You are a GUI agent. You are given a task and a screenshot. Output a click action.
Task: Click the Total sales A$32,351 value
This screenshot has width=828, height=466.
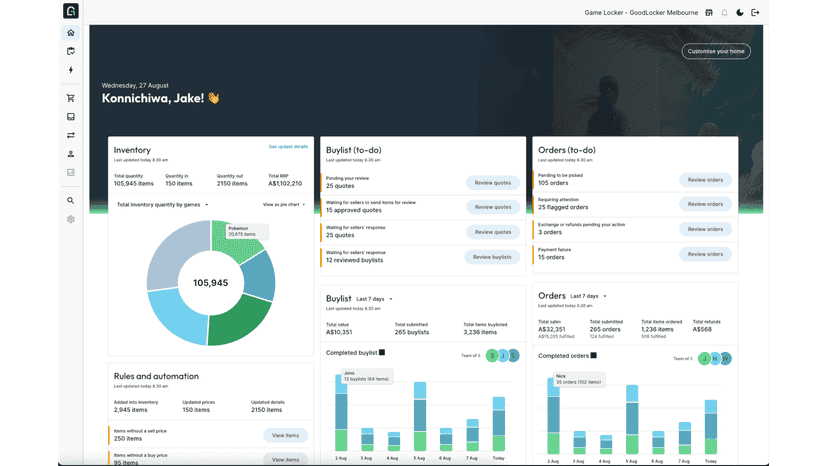point(551,329)
